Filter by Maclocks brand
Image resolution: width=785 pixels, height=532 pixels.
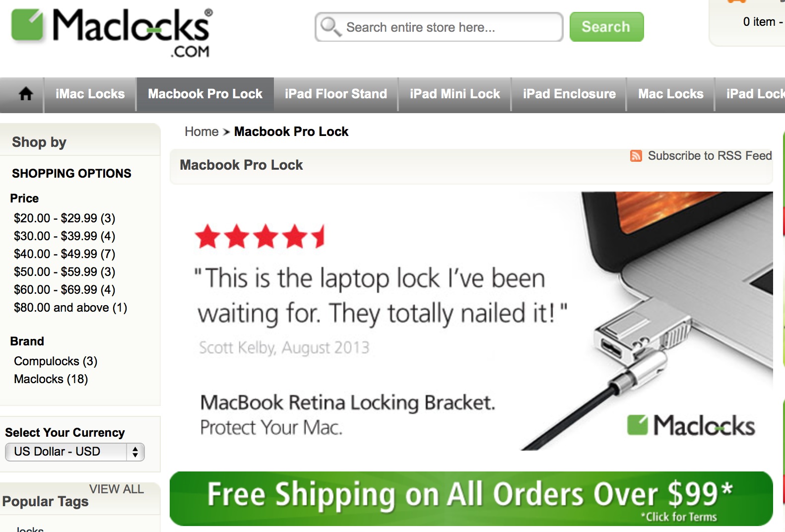click(x=51, y=379)
